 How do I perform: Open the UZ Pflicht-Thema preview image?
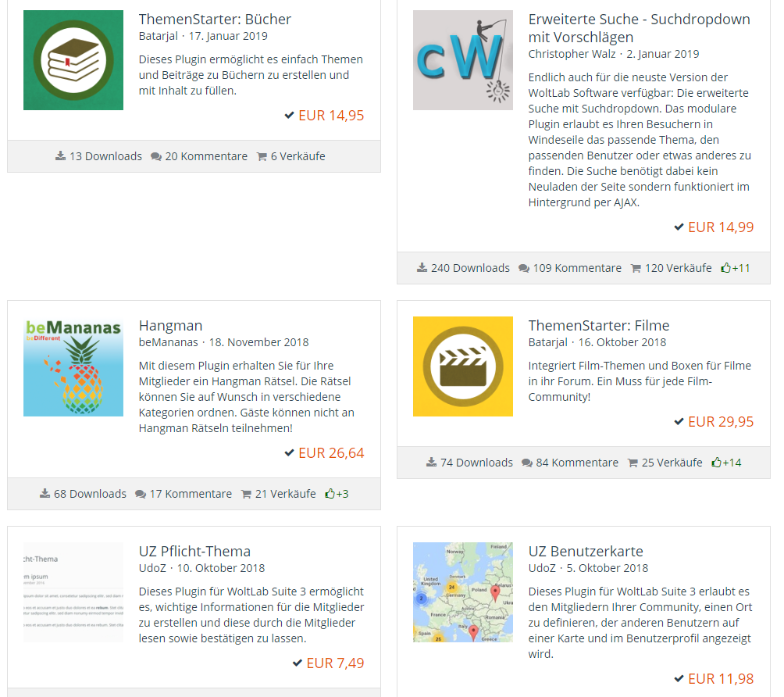coord(73,592)
